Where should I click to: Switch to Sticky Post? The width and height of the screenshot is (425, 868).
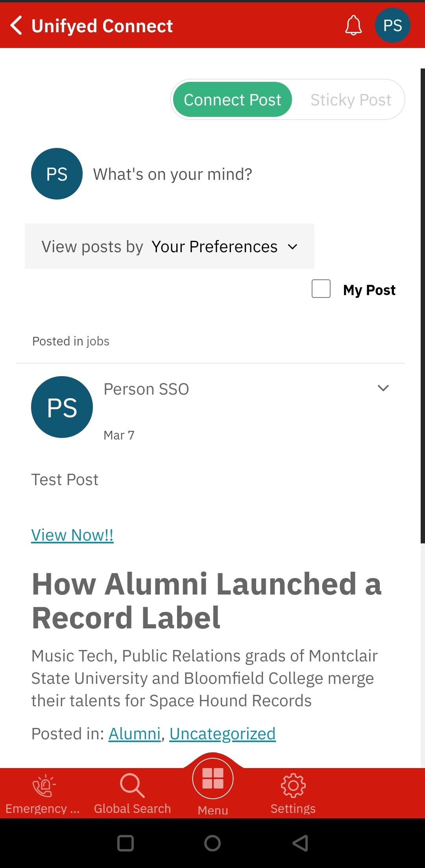tap(351, 100)
